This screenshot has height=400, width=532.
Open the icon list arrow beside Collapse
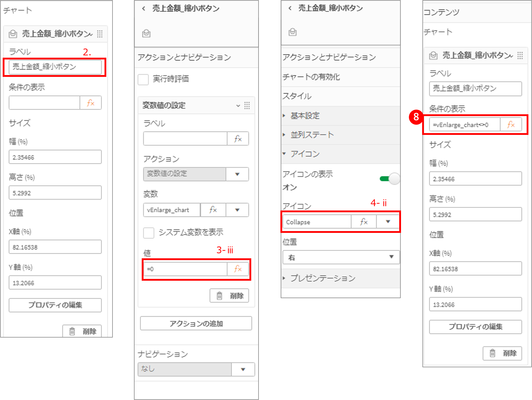click(388, 222)
